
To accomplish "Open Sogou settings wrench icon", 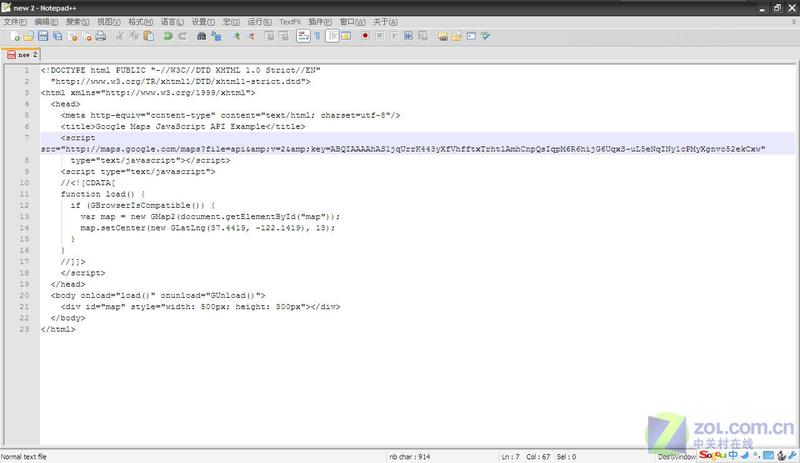I will 792,455.
